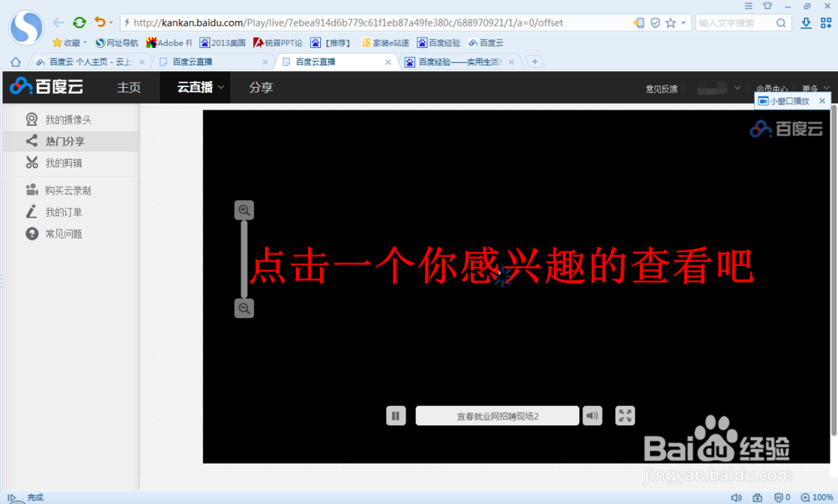Open the 【推荐】 bookmark

[x=330, y=43]
